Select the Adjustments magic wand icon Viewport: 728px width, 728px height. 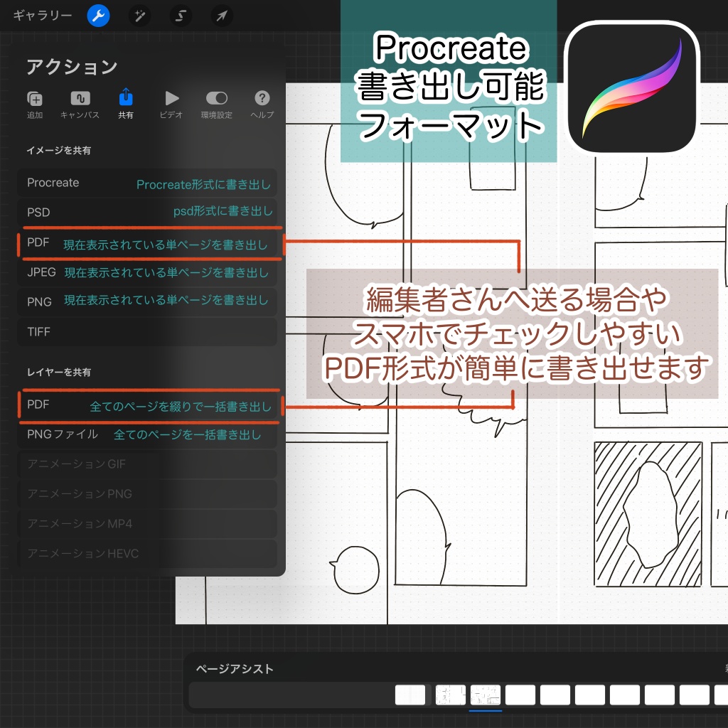[x=139, y=16]
